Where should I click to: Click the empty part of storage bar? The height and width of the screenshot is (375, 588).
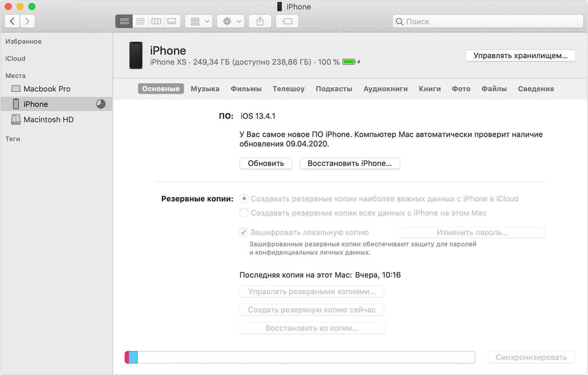(306, 357)
